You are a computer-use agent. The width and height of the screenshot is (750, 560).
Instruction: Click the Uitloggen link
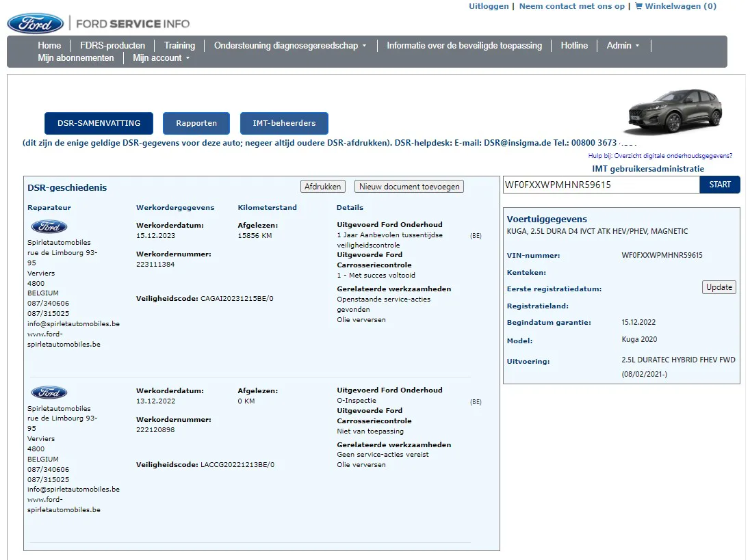489,6
